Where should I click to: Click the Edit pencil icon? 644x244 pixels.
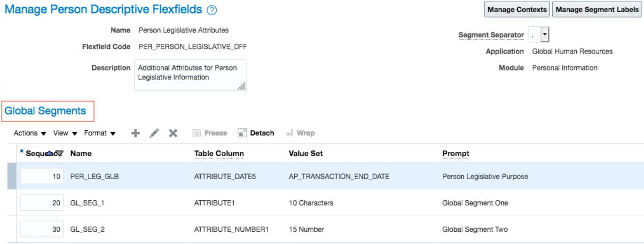(154, 133)
